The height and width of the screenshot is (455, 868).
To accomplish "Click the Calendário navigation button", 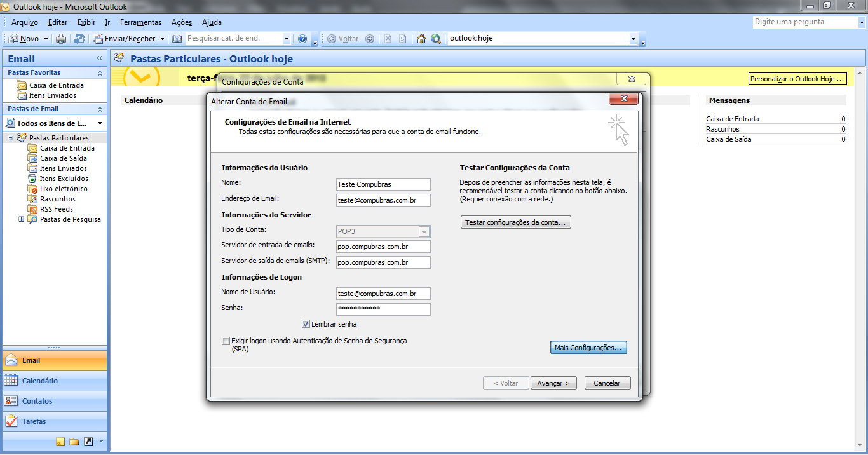I will click(x=55, y=381).
